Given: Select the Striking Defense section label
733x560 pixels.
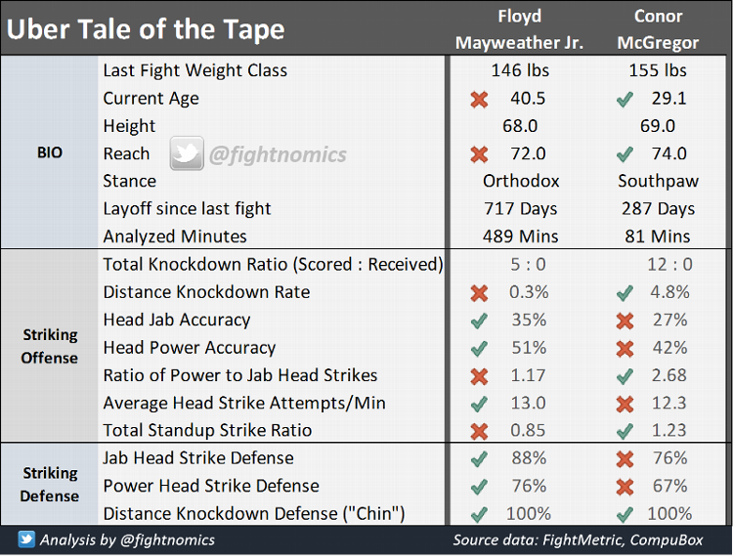Looking at the screenshot, I should [49, 485].
